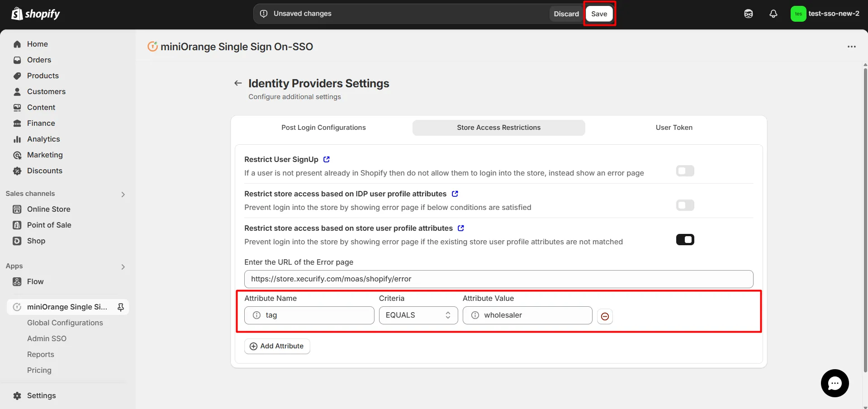Click the Customers person icon
This screenshot has width=868, height=409.
(x=17, y=91)
